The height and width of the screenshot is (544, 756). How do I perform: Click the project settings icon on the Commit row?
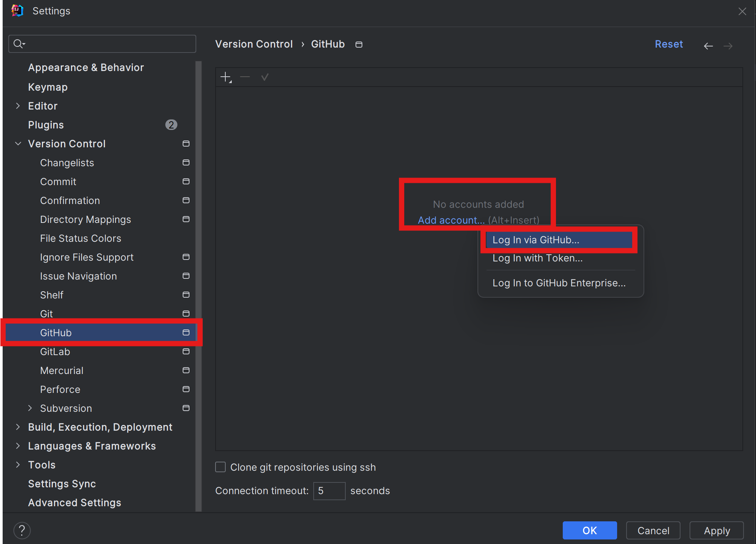[x=186, y=182]
